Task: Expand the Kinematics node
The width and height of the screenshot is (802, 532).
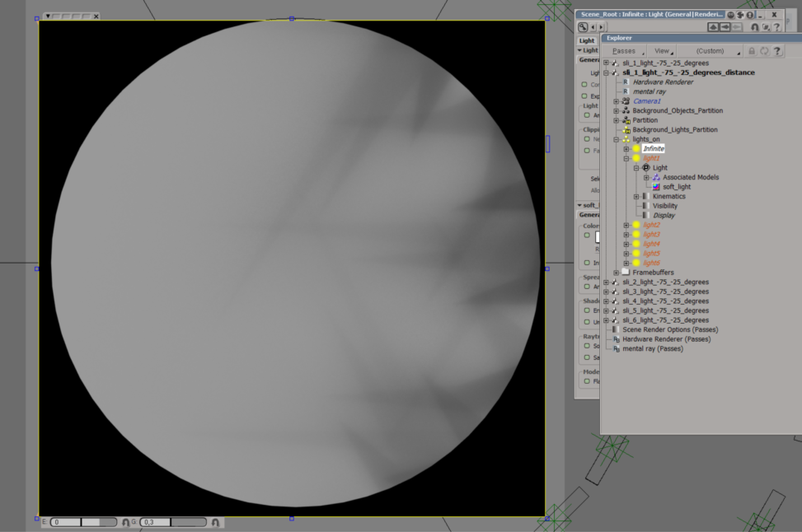Action: 636,197
